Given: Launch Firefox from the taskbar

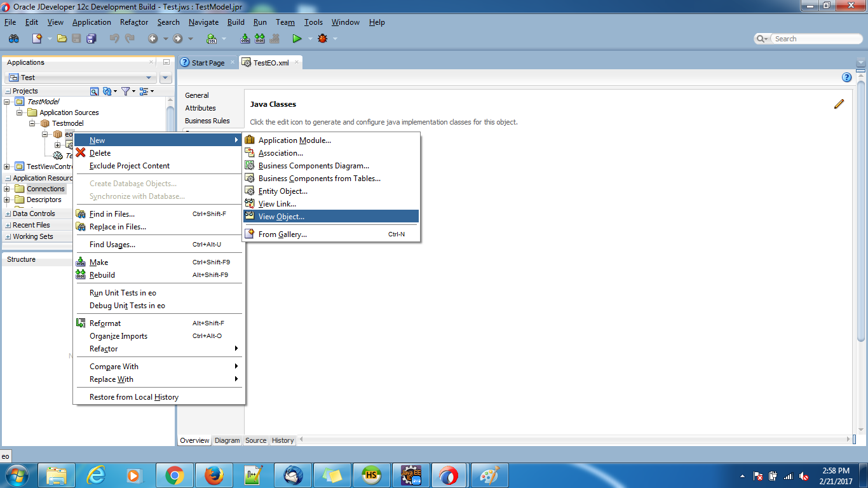Looking at the screenshot, I should pos(215,475).
